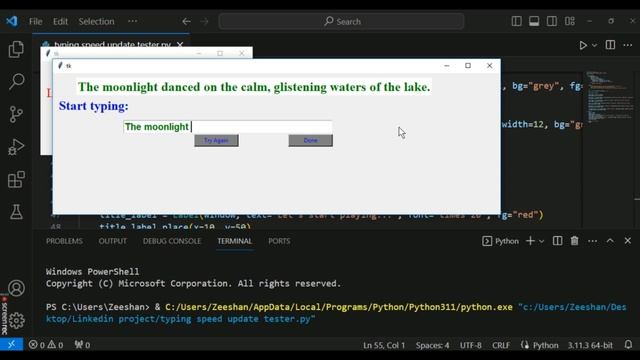Switch to the OUTPUT panel tab
The image size is (640, 360).
point(113,241)
